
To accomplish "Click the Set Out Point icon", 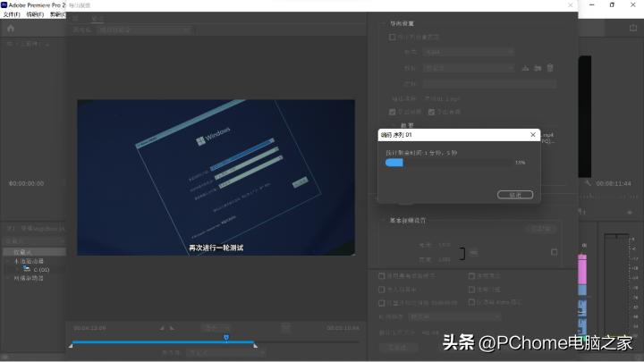I will (x=172, y=328).
